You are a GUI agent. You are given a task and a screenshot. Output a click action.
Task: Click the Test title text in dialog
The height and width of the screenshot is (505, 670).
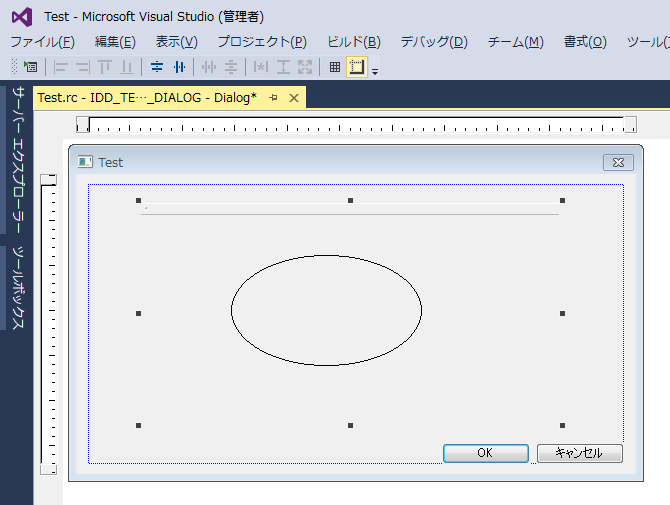pos(111,163)
